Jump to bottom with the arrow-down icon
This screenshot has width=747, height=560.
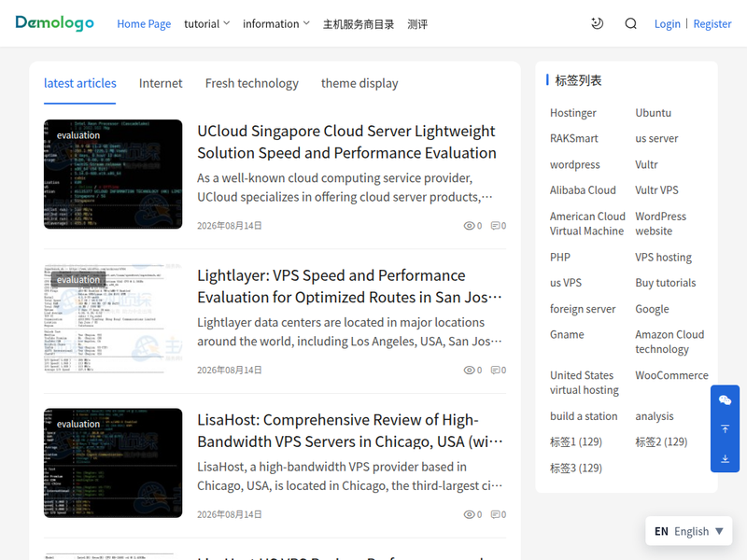tap(726, 458)
